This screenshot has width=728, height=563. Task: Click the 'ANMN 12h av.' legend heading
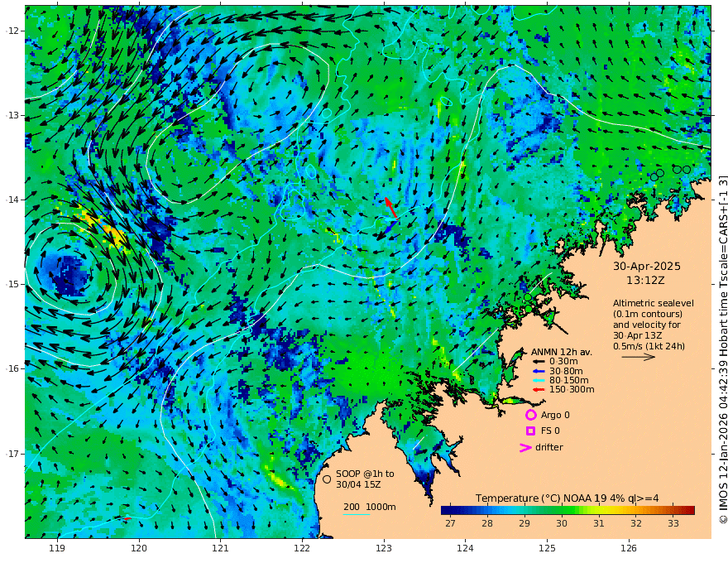562,352
